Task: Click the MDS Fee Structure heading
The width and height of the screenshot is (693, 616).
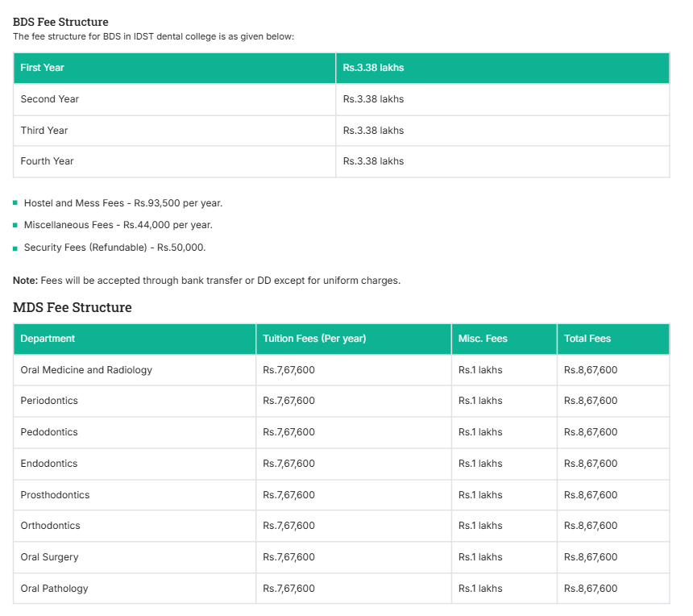Action: [x=73, y=307]
